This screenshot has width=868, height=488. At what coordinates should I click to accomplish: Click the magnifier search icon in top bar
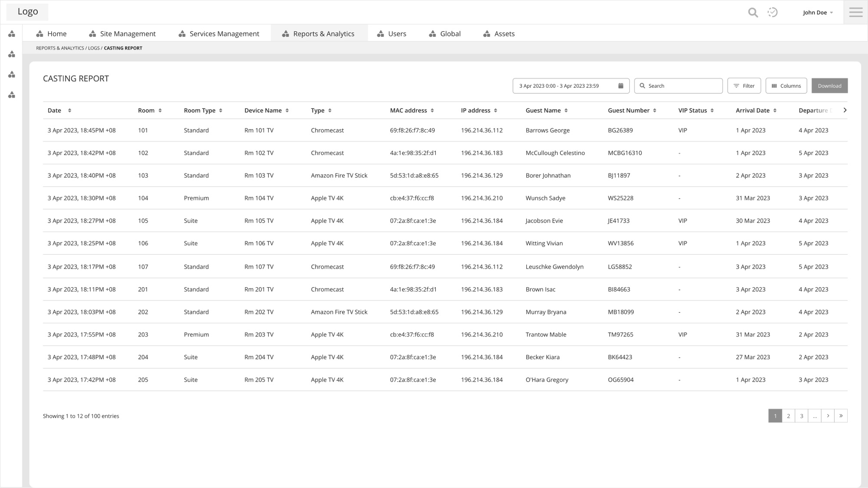tap(753, 13)
